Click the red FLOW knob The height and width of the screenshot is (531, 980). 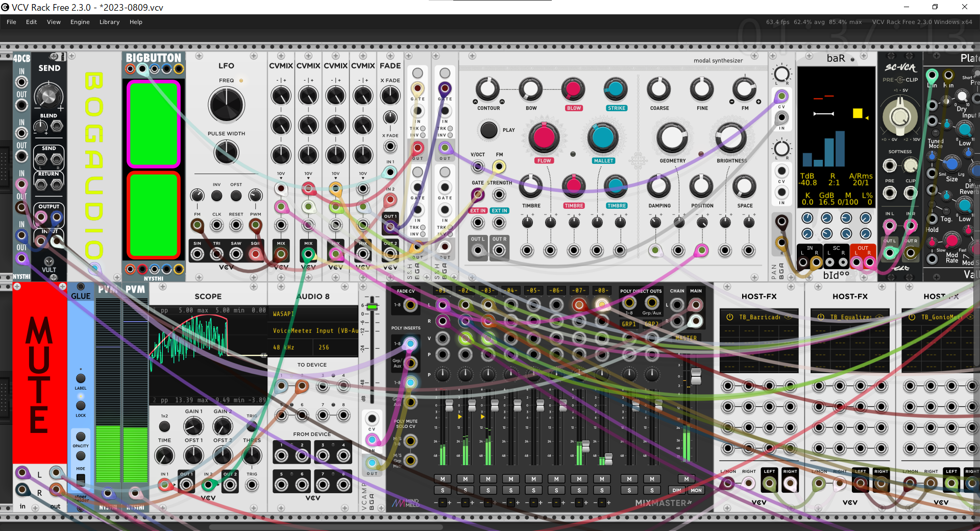[544, 137]
